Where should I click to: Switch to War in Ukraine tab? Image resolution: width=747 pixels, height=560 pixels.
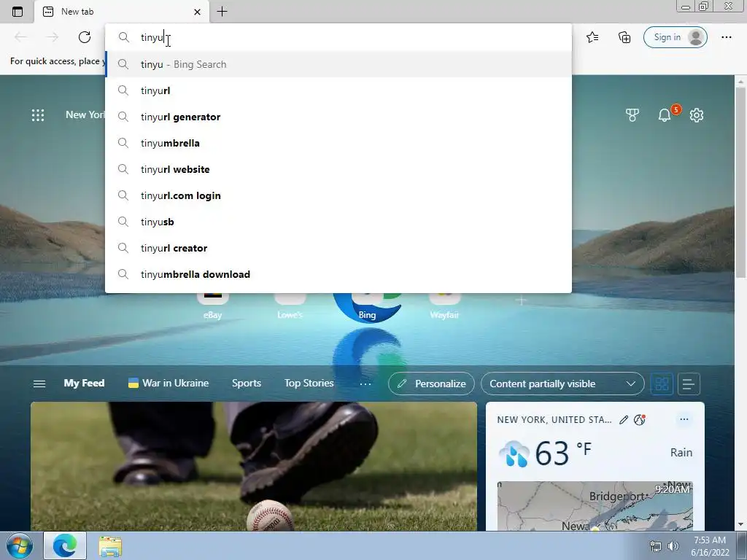[x=169, y=383]
